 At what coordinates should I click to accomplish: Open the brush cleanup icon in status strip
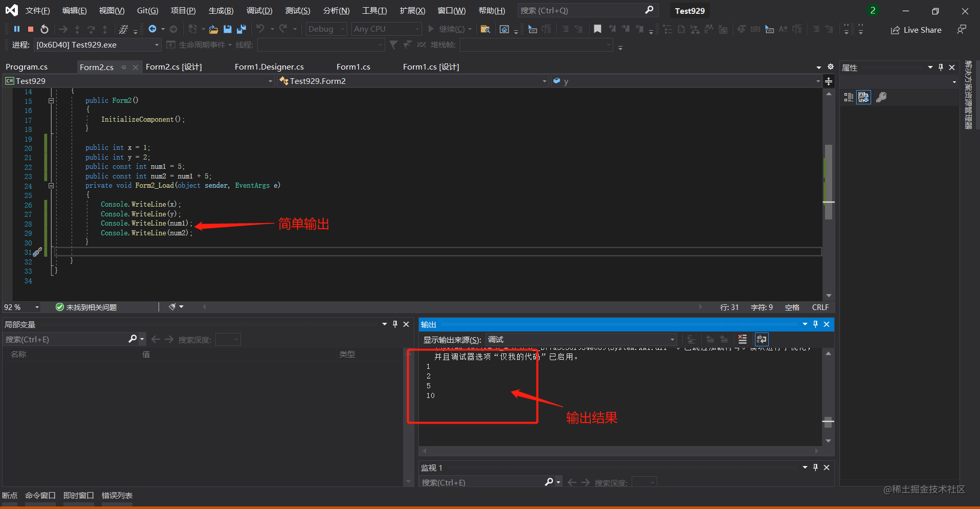pos(173,307)
